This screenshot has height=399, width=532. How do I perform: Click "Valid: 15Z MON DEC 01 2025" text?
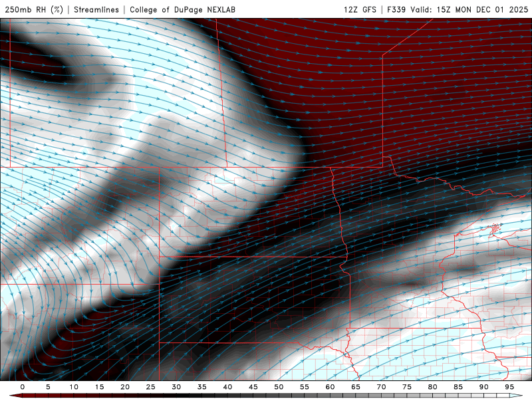(x=469, y=9)
